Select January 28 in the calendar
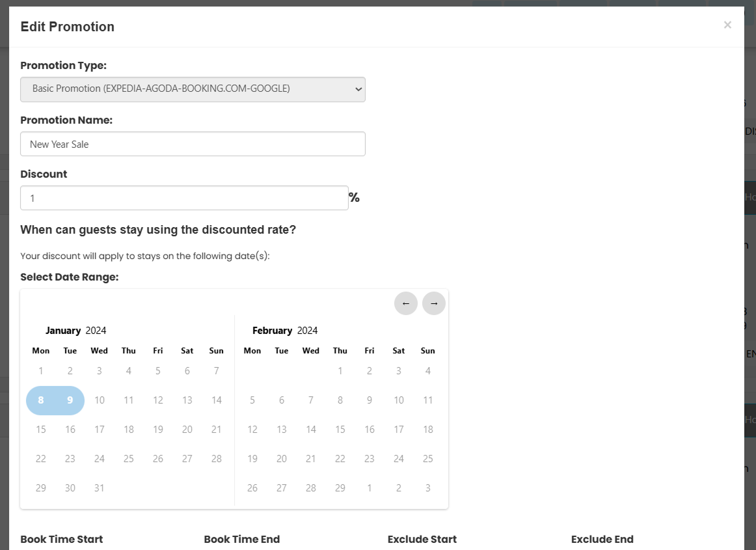 pyautogui.click(x=217, y=458)
